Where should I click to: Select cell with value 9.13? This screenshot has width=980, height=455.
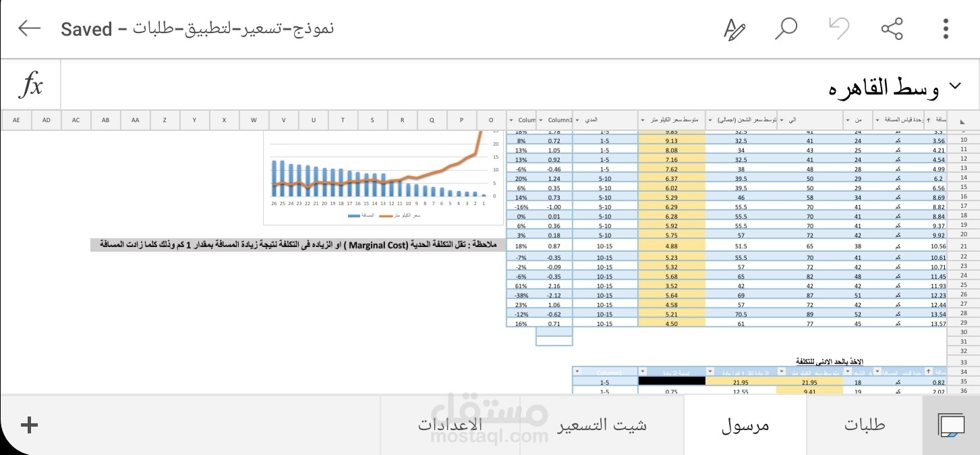pyautogui.click(x=672, y=140)
